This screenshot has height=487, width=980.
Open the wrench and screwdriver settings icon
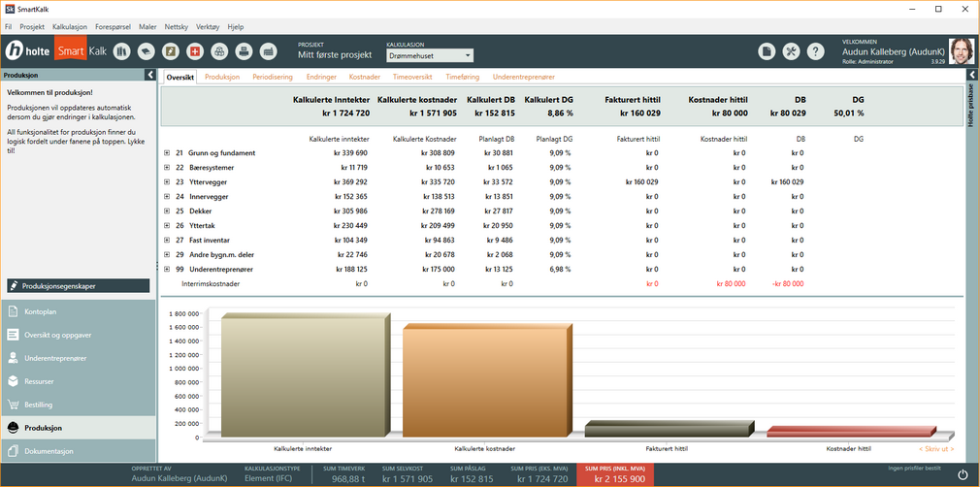pyautogui.click(x=791, y=51)
